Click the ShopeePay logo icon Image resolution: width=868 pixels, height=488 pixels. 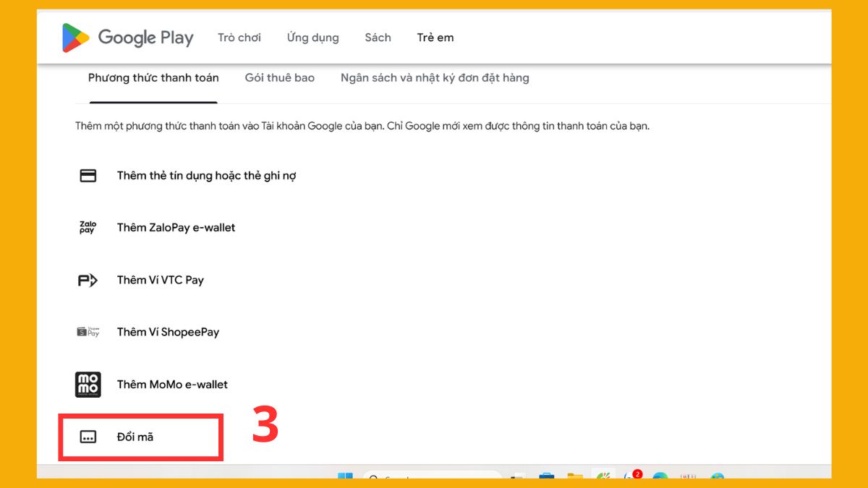pos(88,332)
